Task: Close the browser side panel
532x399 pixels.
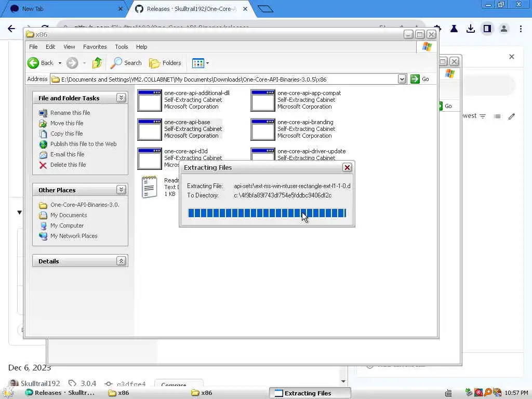Action: (512, 57)
